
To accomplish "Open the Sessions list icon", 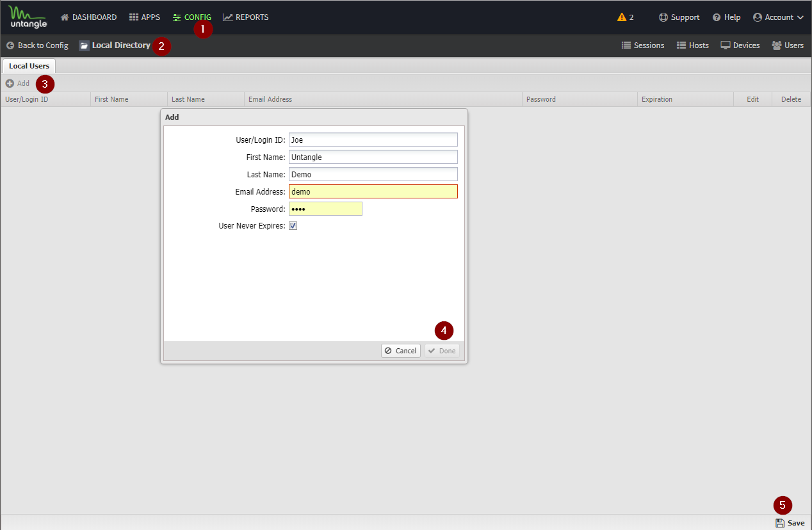I will point(626,45).
